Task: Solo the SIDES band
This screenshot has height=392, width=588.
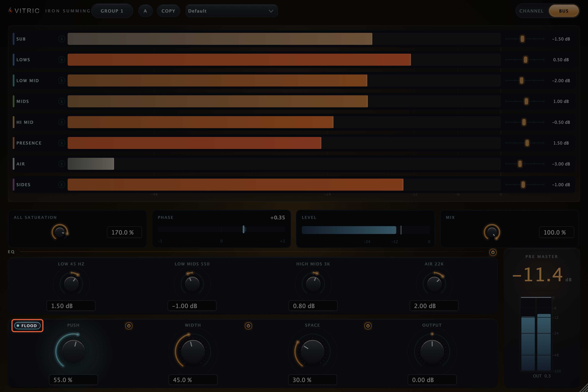Action: 62,185
